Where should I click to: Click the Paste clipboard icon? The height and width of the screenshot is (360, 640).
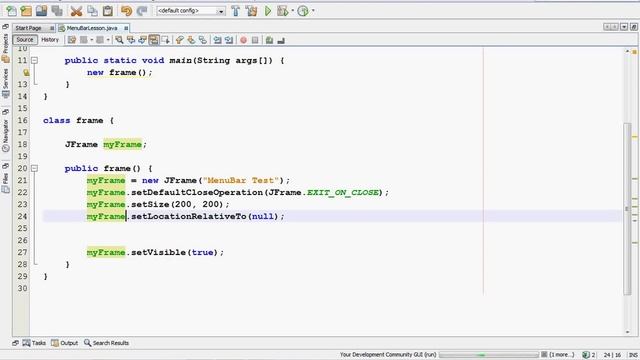pyautogui.click(x=107, y=11)
